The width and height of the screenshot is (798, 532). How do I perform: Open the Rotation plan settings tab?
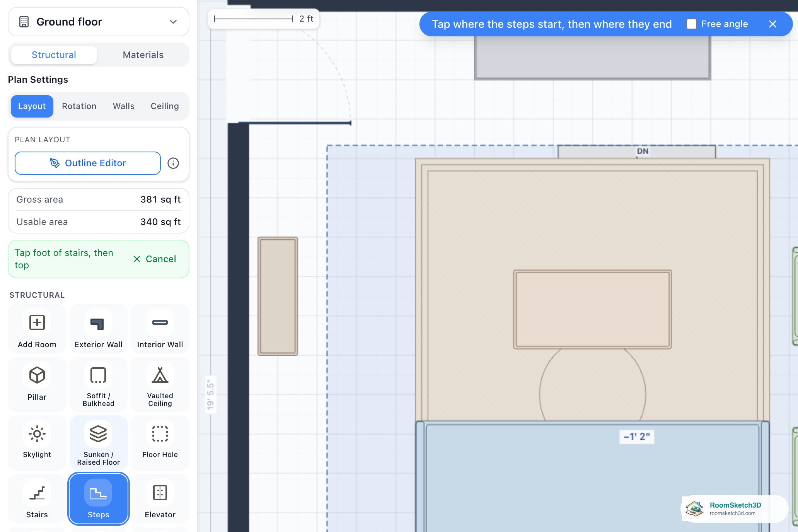tap(79, 106)
